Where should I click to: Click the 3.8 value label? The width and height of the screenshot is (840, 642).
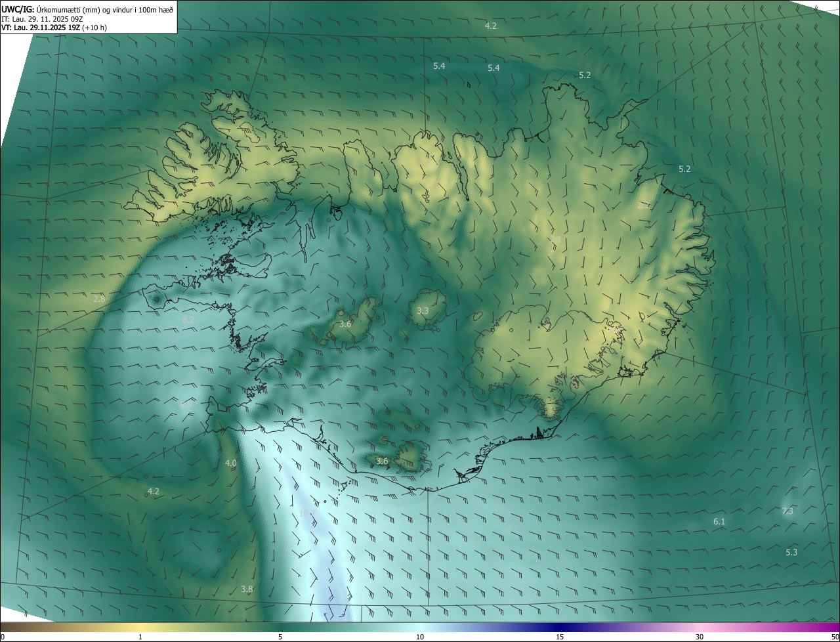pos(247,589)
